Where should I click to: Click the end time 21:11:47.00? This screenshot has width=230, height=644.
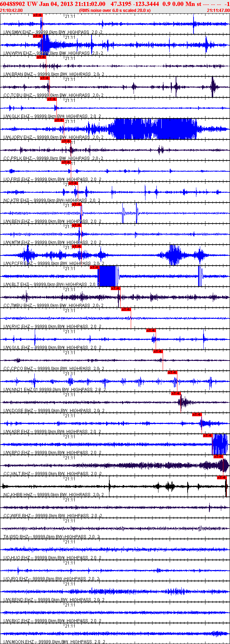coord(218,11)
